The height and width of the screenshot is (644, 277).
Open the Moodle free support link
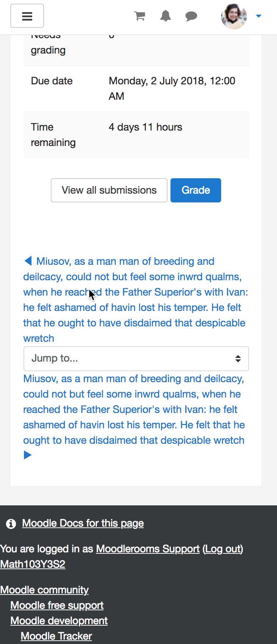tap(57, 605)
